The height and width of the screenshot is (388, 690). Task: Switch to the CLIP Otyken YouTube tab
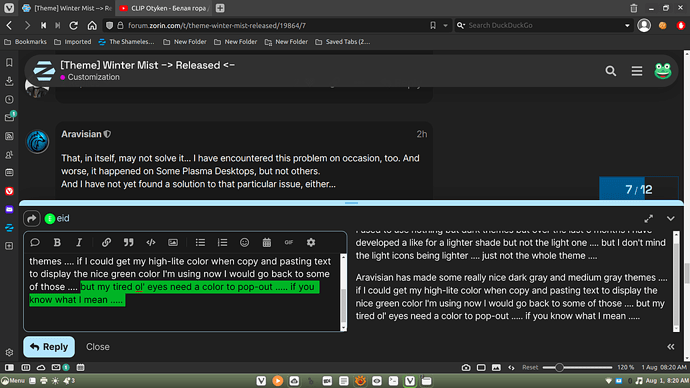pyautogui.click(x=164, y=8)
